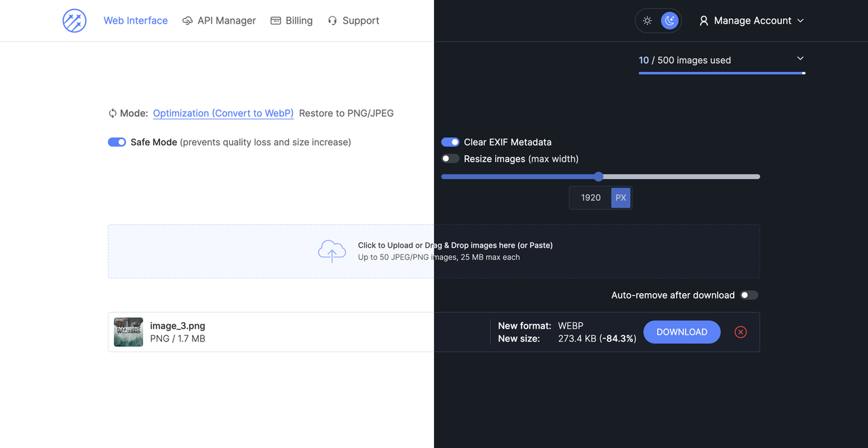Select Restore to PNG/JPEG mode
This screenshot has height=448, width=868.
(x=347, y=113)
